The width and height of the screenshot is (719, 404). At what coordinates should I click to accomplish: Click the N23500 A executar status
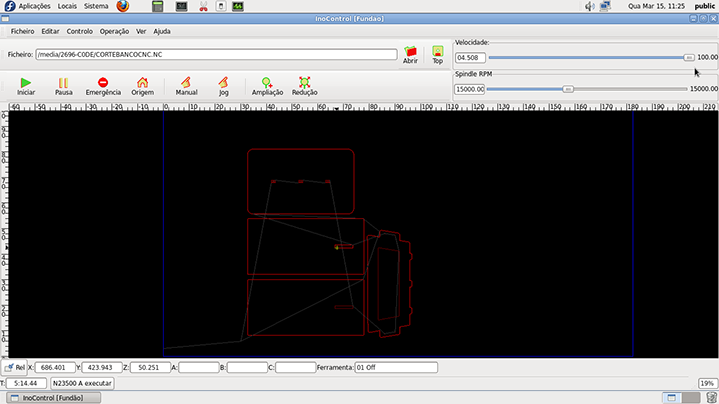(82, 383)
